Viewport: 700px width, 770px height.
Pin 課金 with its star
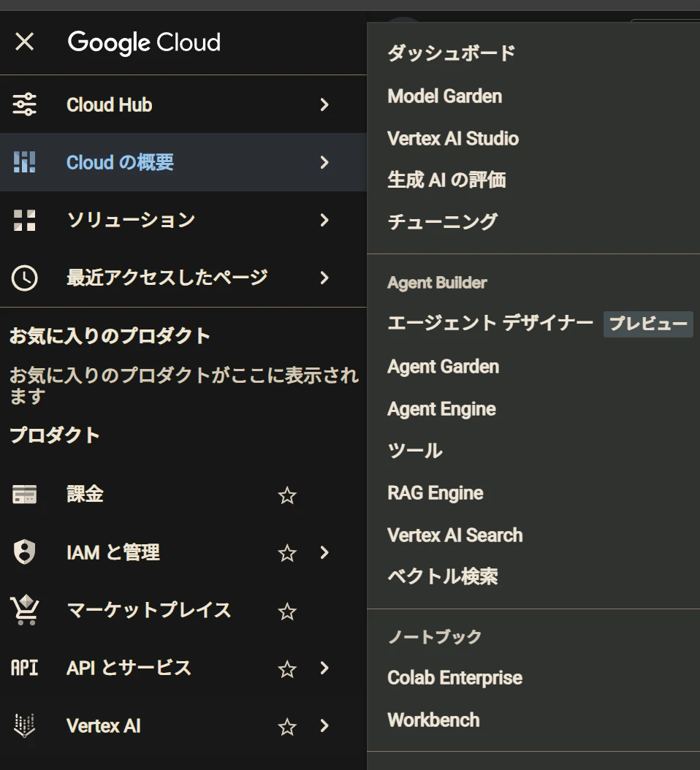[287, 495]
